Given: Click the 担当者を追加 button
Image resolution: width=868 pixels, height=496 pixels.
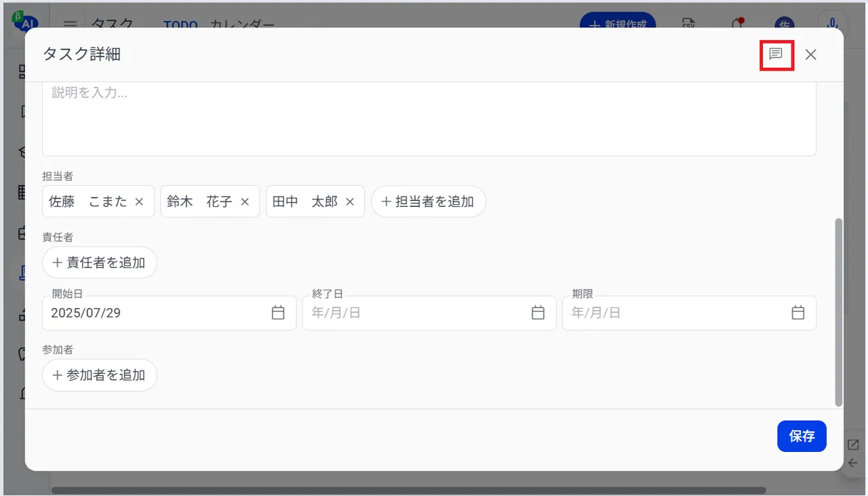Looking at the screenshot, I should pos(429,202).
